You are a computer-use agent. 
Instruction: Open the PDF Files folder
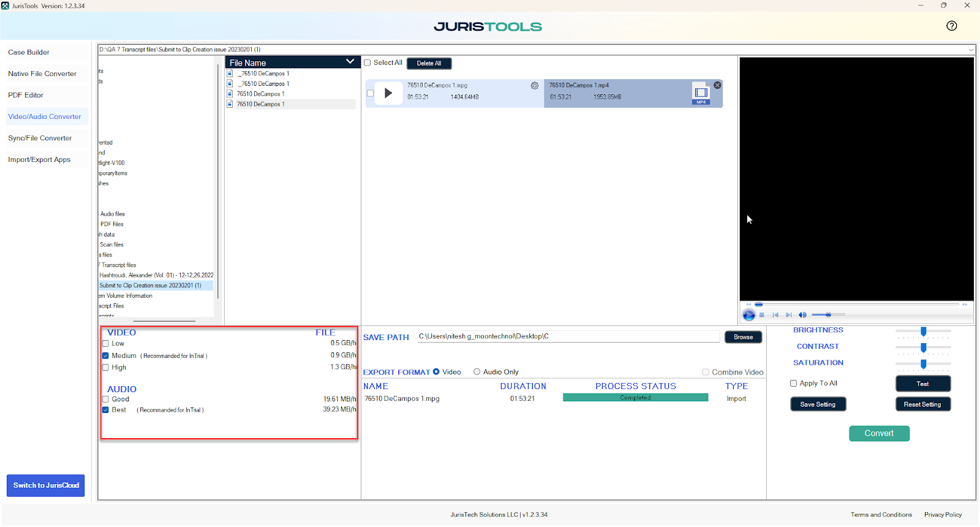click(x=112, y=224)
